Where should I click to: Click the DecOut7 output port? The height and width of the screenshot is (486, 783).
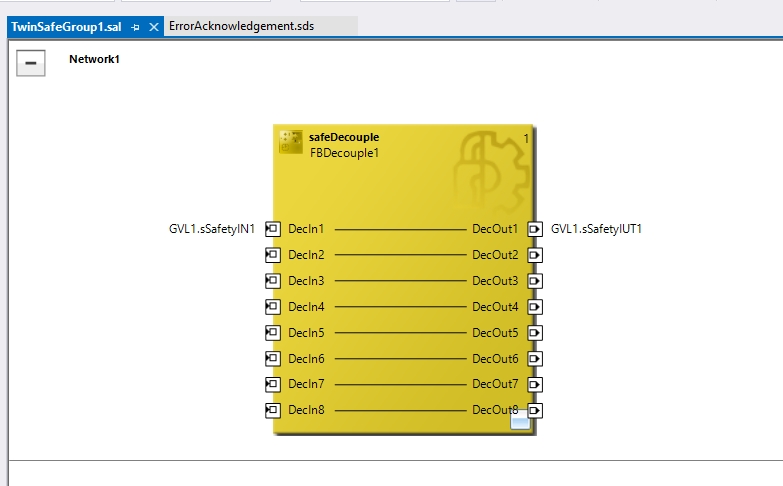point(535,384)
